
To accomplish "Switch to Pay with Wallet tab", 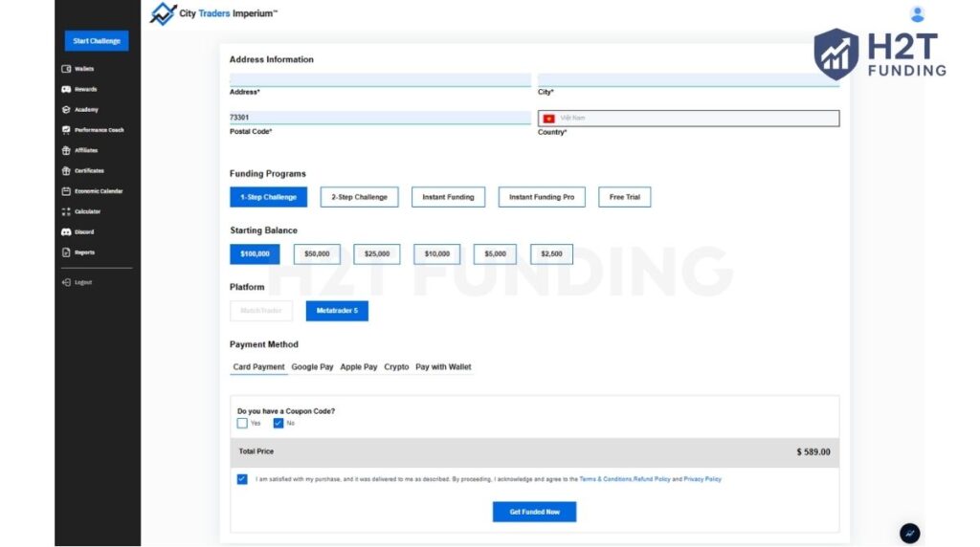I will pyautogui.click(x=443, y=367).
